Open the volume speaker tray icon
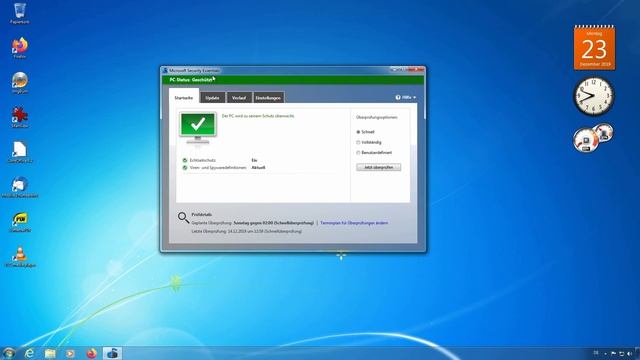Screen dimensions: 640x360 pyautogui.click(x=629, y=353)
